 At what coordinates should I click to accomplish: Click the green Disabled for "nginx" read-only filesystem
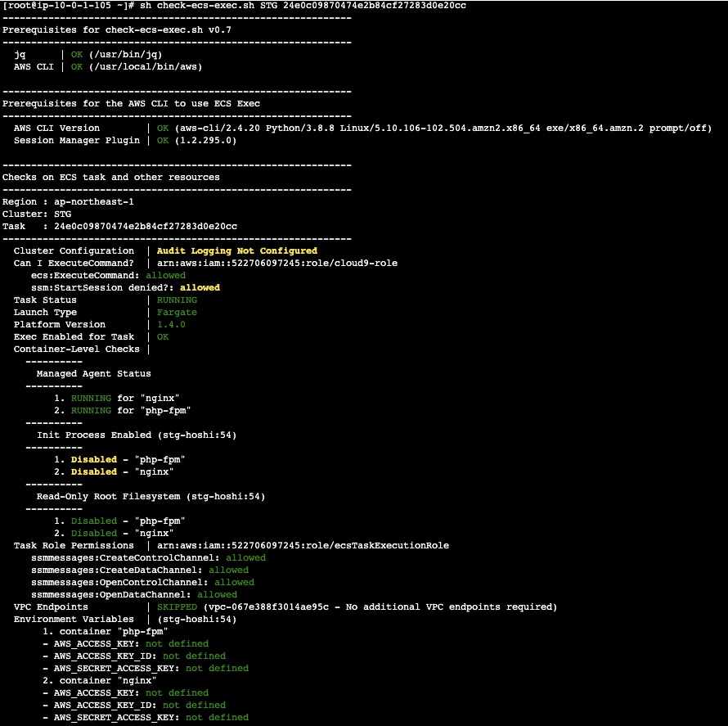click(94, 533)
